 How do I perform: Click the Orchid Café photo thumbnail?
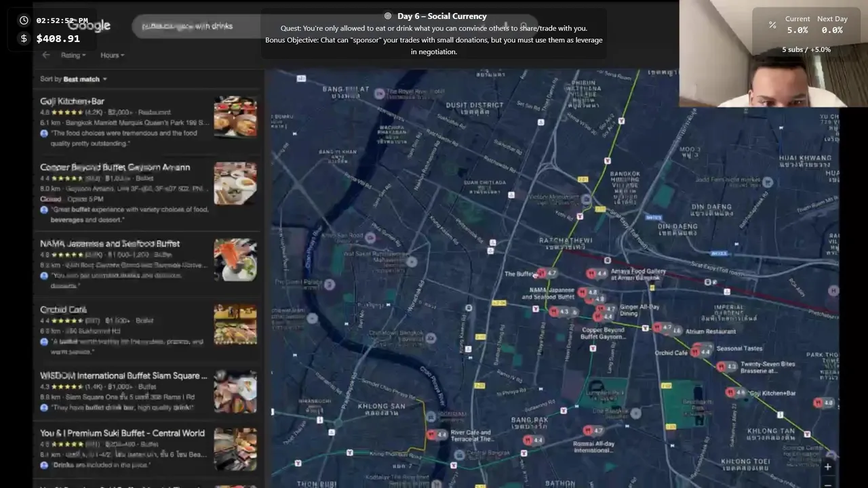pos(235,325)
